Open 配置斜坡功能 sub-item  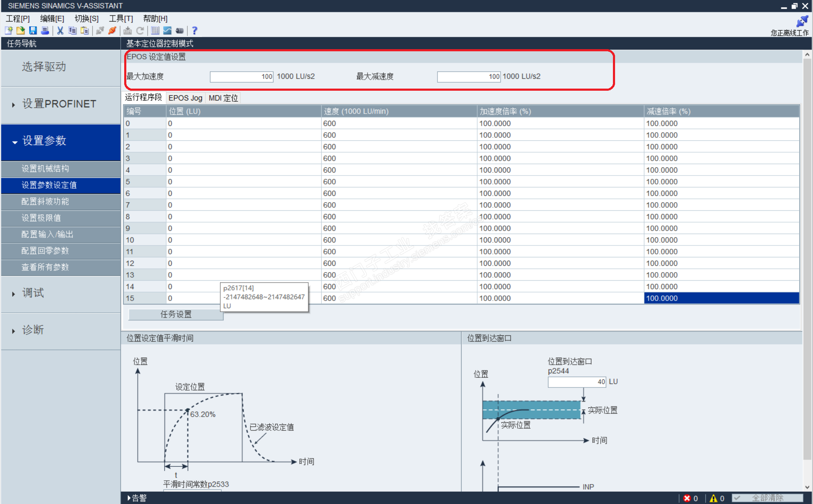click(x=61, y=202)
